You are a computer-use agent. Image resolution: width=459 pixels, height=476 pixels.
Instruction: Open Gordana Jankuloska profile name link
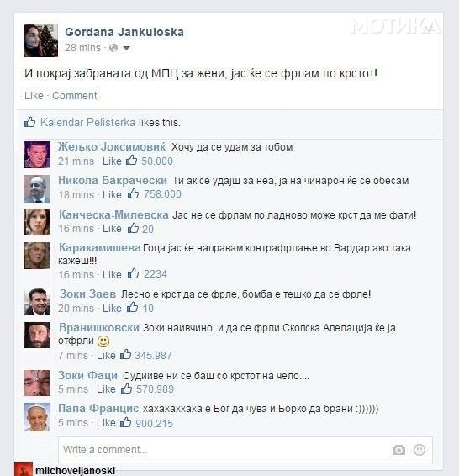coord(124,32)
